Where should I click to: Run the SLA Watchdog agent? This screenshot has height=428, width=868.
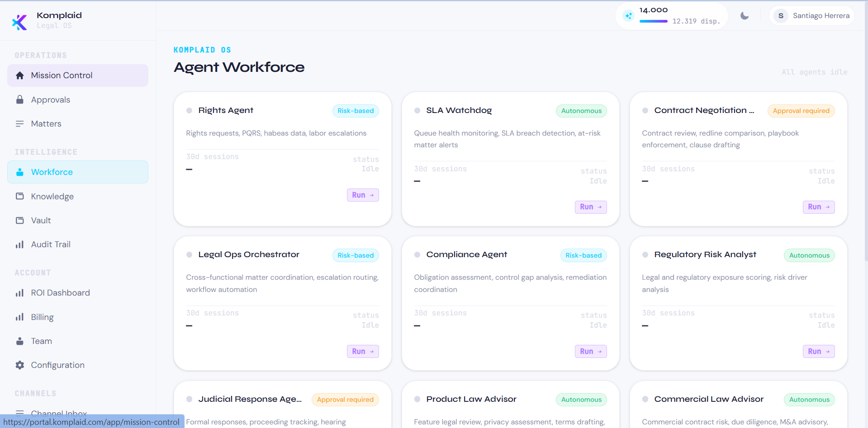591,207
